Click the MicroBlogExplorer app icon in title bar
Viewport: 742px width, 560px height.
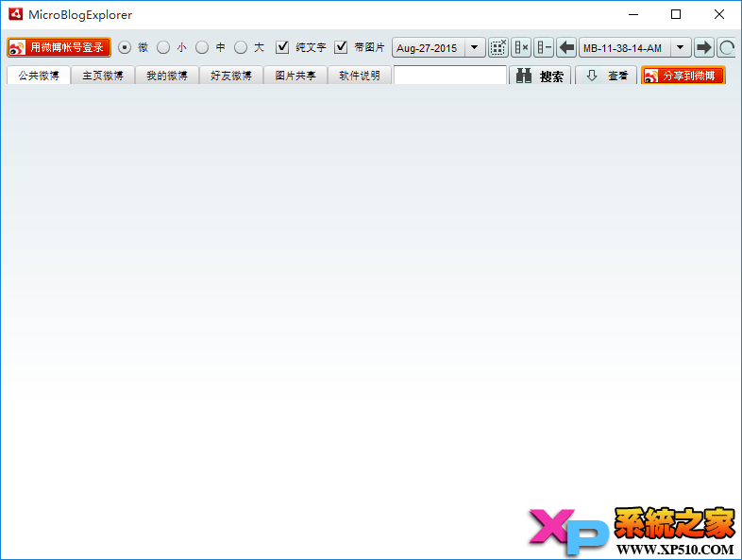[16, 14]
